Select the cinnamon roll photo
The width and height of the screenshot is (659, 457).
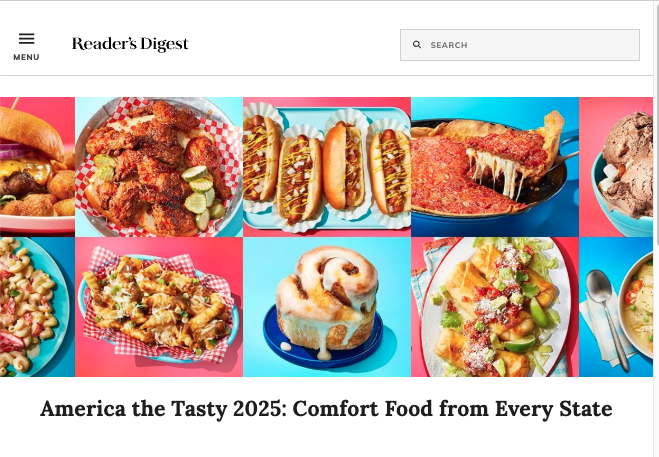327,307
